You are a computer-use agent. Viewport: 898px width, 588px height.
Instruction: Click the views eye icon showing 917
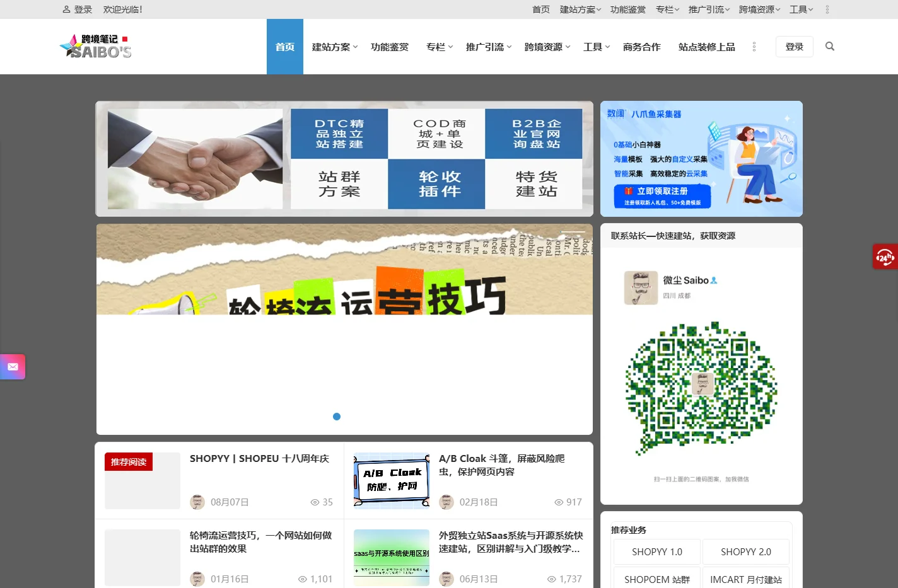click(x=559, y=502)
